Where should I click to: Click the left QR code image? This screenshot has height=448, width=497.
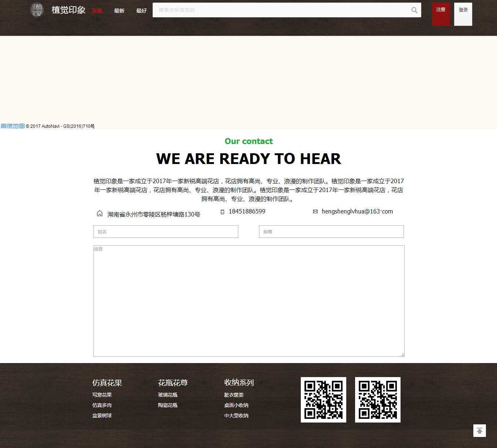(323, 400)
